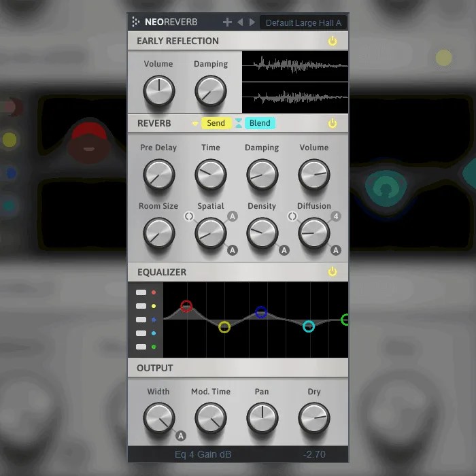Toggle yellow EQ band 2 switch
Screen dimensions: 476x476
click(x=141, y=306)
